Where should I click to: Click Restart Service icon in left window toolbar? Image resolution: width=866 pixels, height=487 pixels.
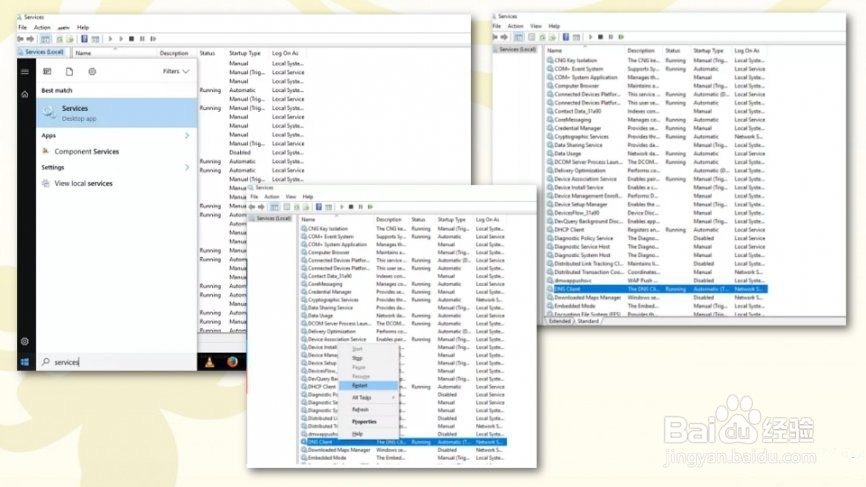tap(154, 39)
